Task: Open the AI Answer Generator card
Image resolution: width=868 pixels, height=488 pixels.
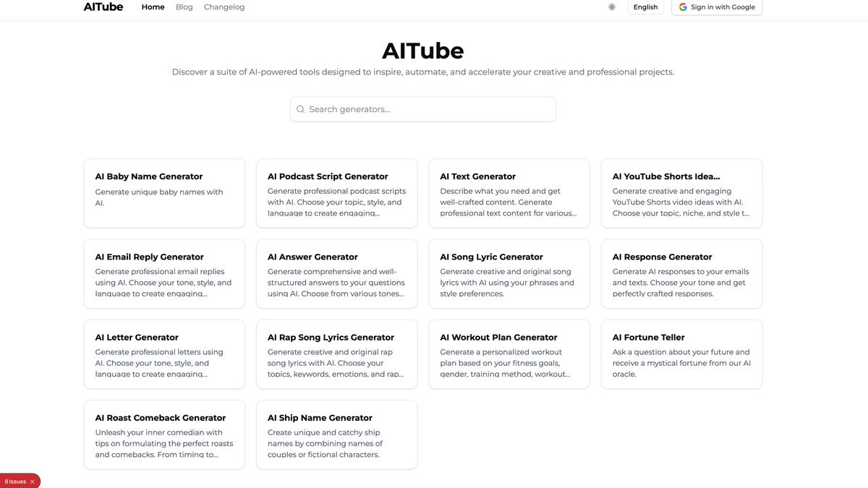Action: [337, 274]
